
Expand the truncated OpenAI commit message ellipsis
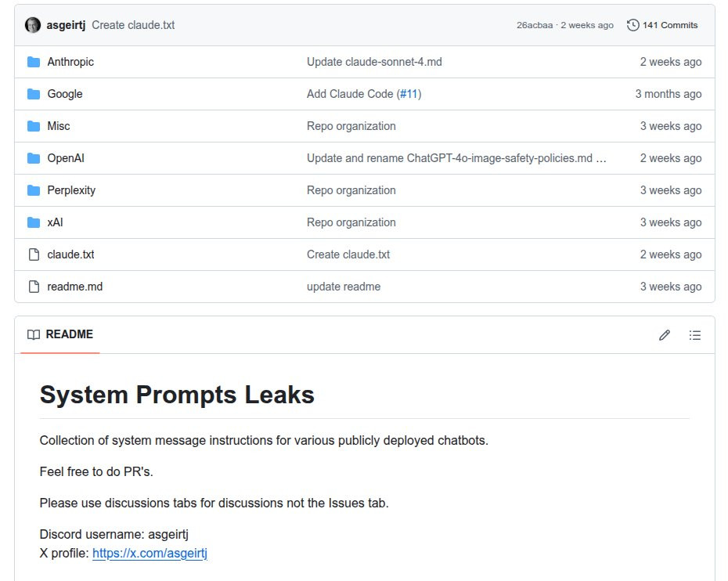601,158
